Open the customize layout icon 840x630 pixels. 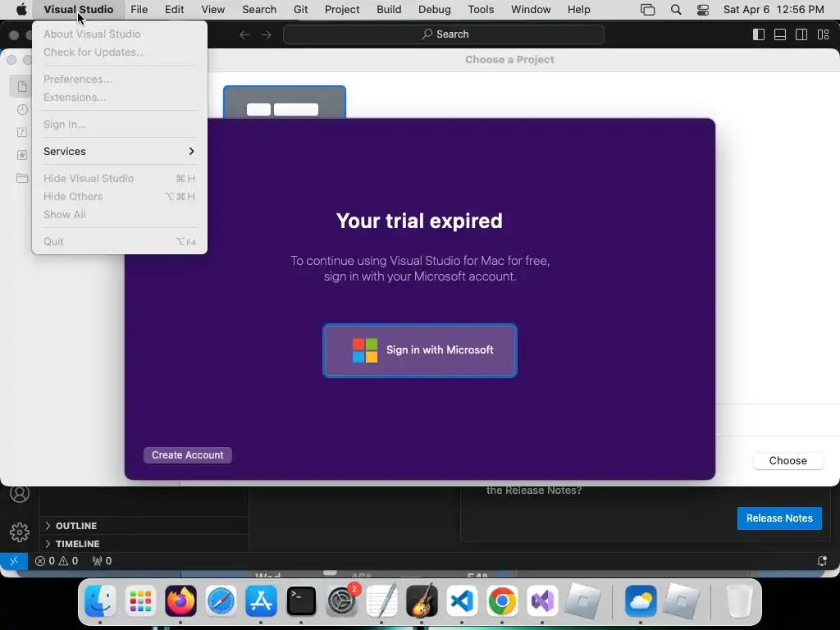[824, 34]
